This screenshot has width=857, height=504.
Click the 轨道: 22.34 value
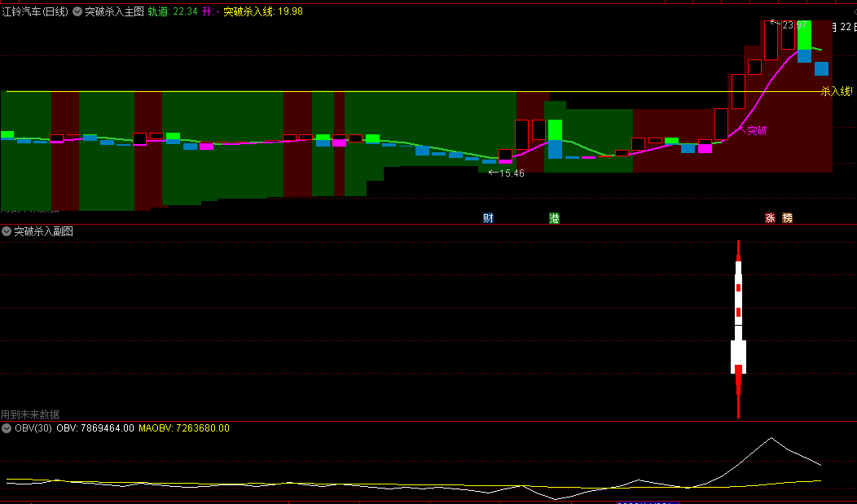173,11
